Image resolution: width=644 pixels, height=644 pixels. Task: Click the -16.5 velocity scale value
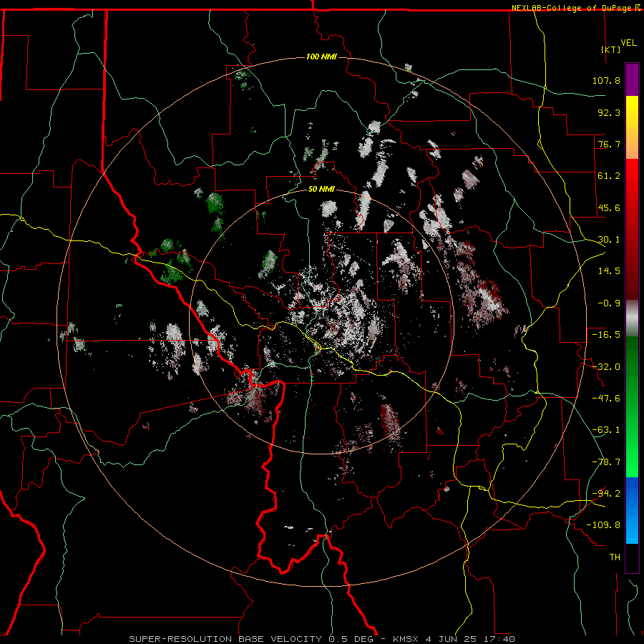[606, 335]
